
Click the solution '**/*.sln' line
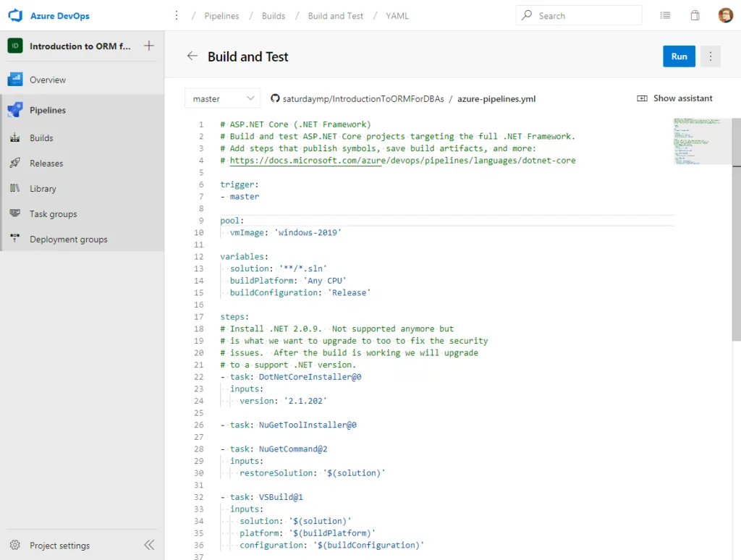tap(279, 268)
